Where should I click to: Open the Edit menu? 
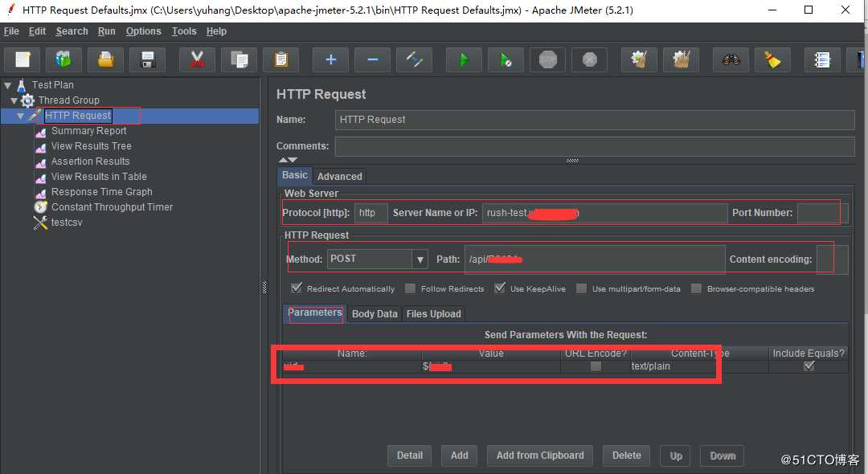pyautogui.click(x=37, y=31)
